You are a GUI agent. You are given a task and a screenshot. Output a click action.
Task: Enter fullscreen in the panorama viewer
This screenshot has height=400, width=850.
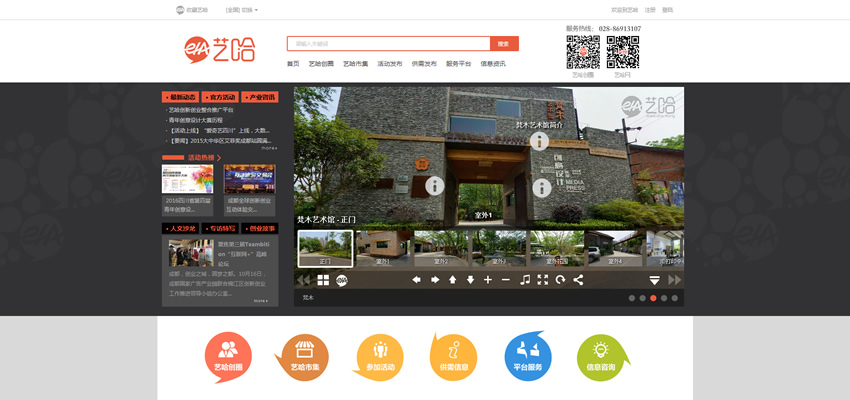tap(543, 280)
